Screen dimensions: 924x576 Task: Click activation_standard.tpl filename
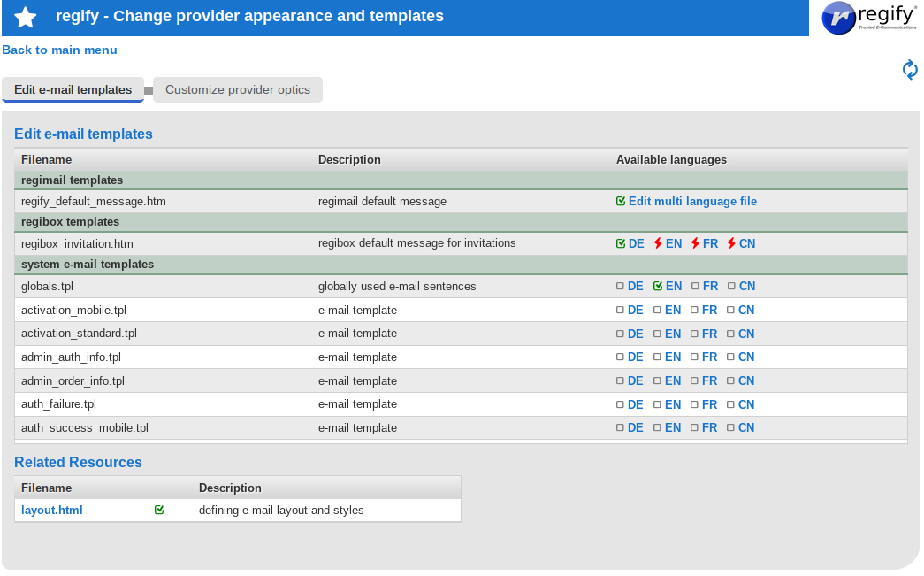(x=79, y=333)
